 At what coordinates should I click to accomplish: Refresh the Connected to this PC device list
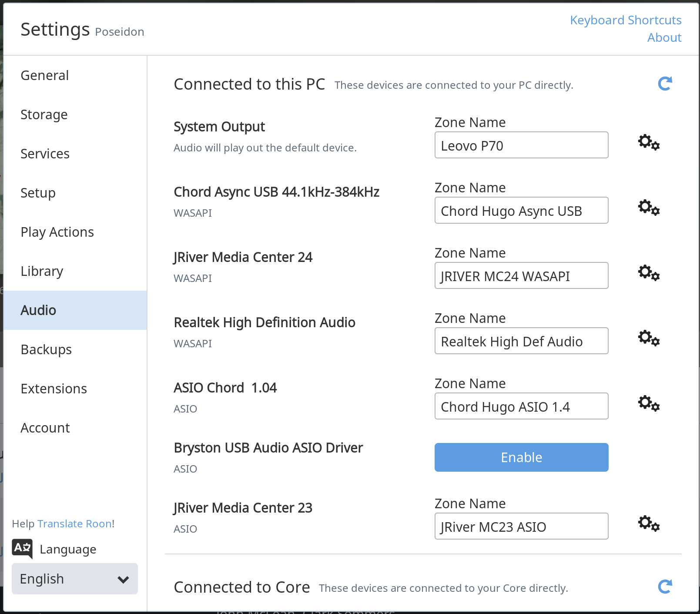click(x=665, y=84)
